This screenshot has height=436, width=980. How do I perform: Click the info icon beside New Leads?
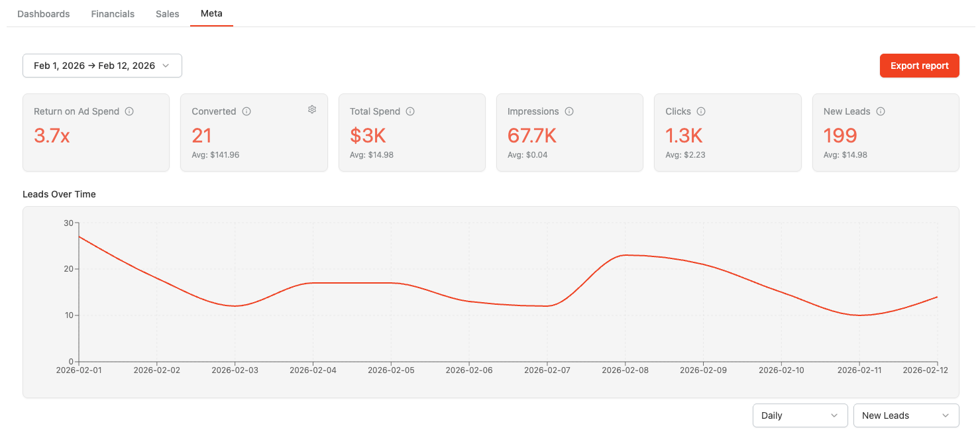coord(881,111)
